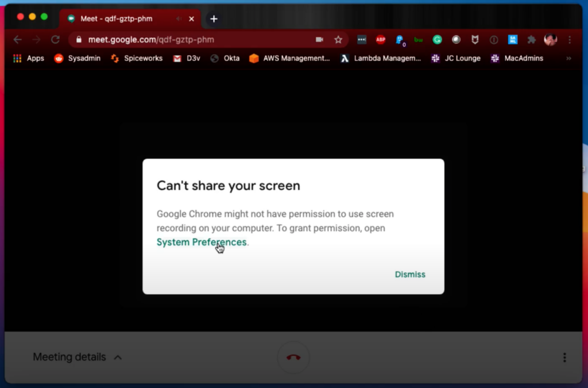
Task: Click the address bar URL field
Action: pos(195,40)
